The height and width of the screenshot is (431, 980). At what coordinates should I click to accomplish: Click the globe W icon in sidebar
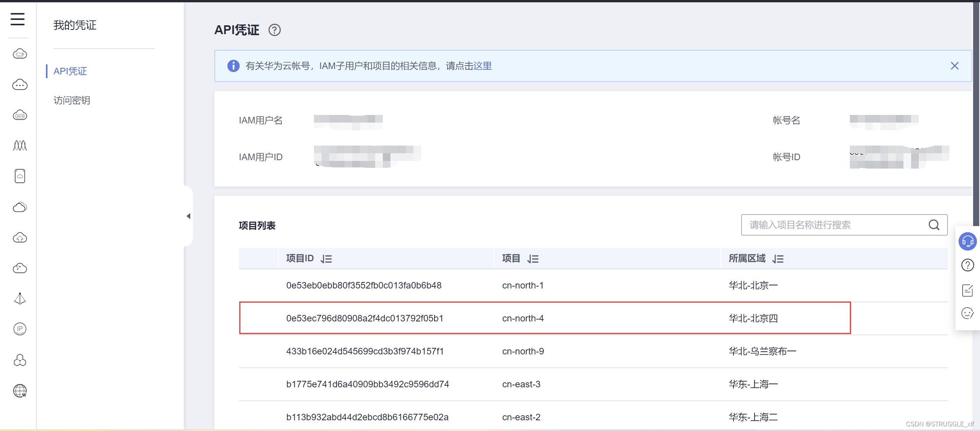(20, 391)
